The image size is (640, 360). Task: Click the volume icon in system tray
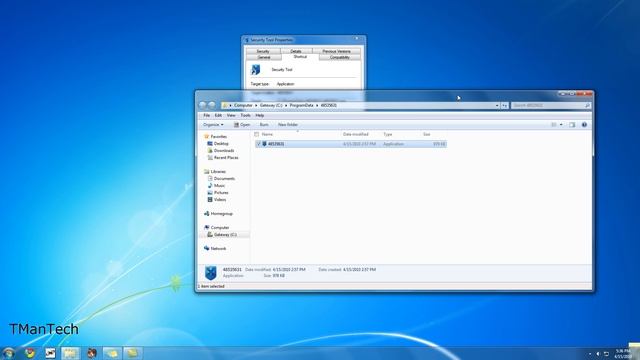tap(598, 354)
